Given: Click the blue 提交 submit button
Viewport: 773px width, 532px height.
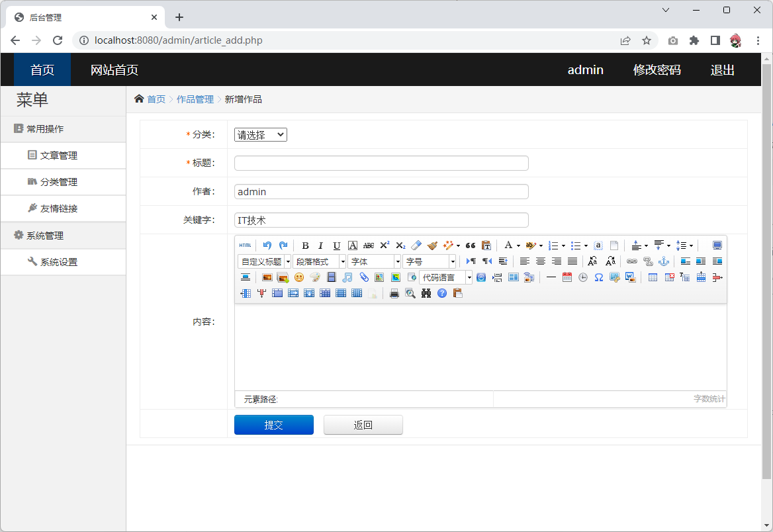Looking at the screenshot, I should coord(273,425).
